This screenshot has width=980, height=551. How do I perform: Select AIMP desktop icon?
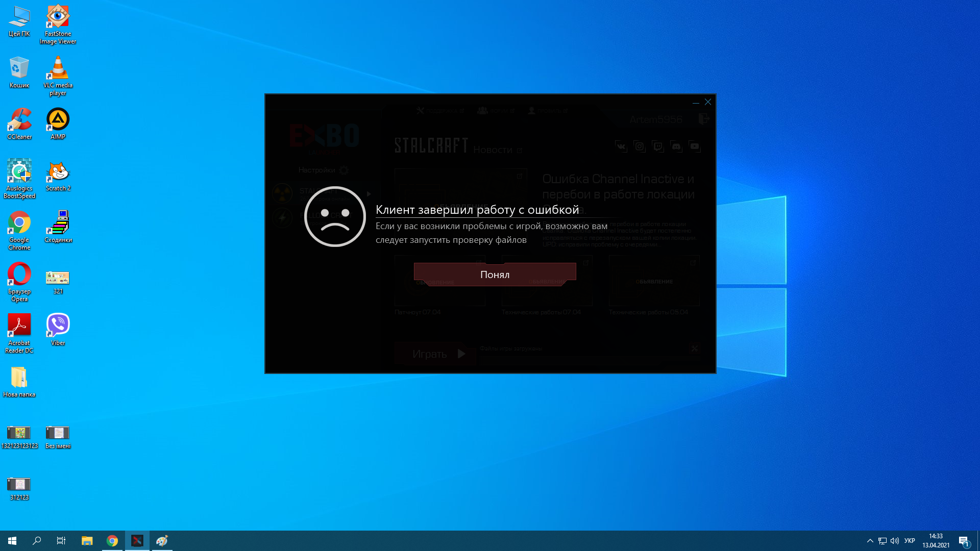click(x=58, y=124)
